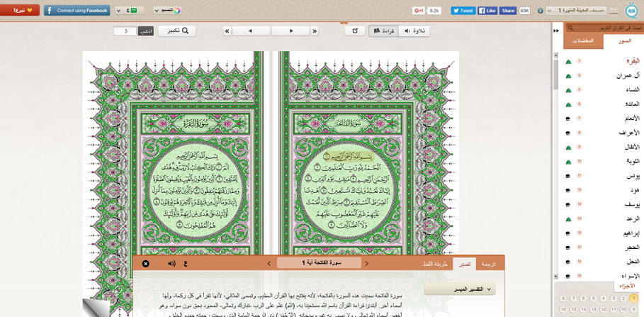Image resolution: width=644 pixels, height=317 pixels.
Task: Click the Facebook Like button
Action: click(x=487, y=11)
